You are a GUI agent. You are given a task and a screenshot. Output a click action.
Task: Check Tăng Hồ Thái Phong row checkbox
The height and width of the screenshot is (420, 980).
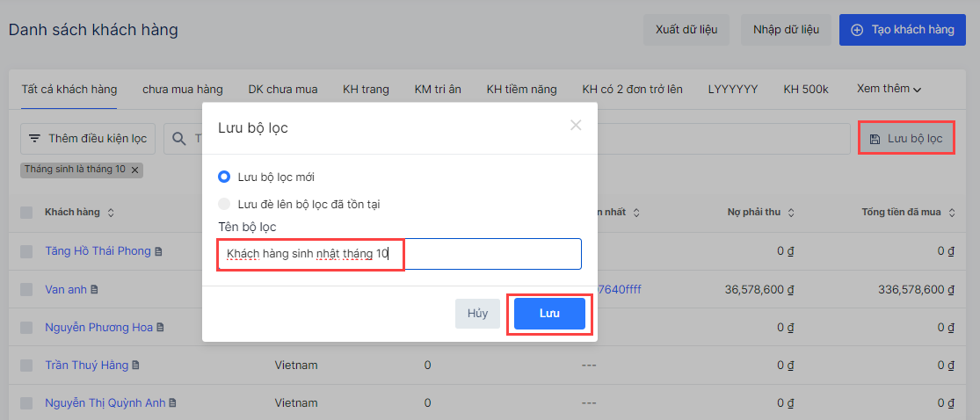click(26, 251)
